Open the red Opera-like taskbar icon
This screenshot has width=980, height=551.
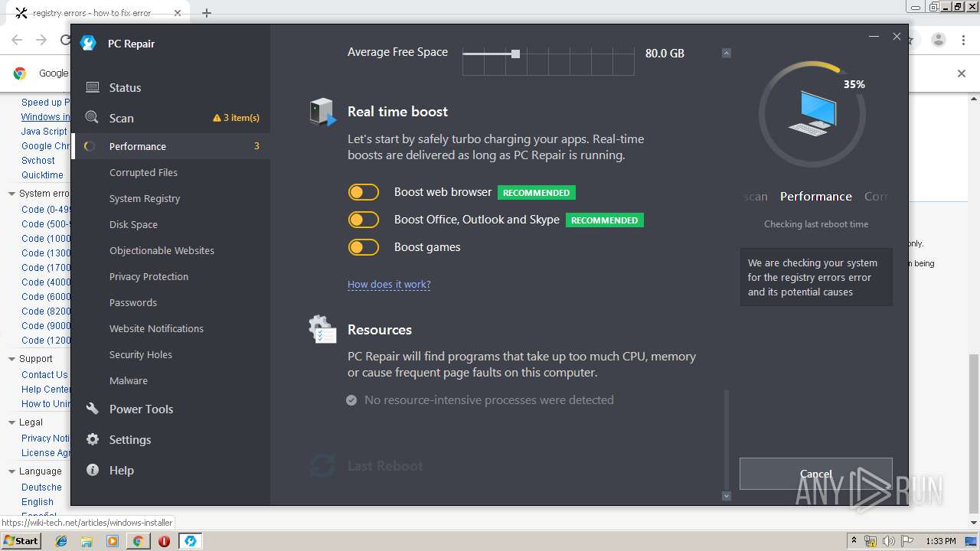[164, 541]
